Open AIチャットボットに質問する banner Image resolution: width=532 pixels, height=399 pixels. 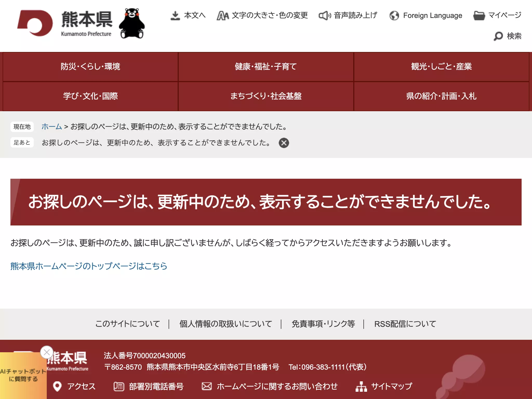coord(23,375)
